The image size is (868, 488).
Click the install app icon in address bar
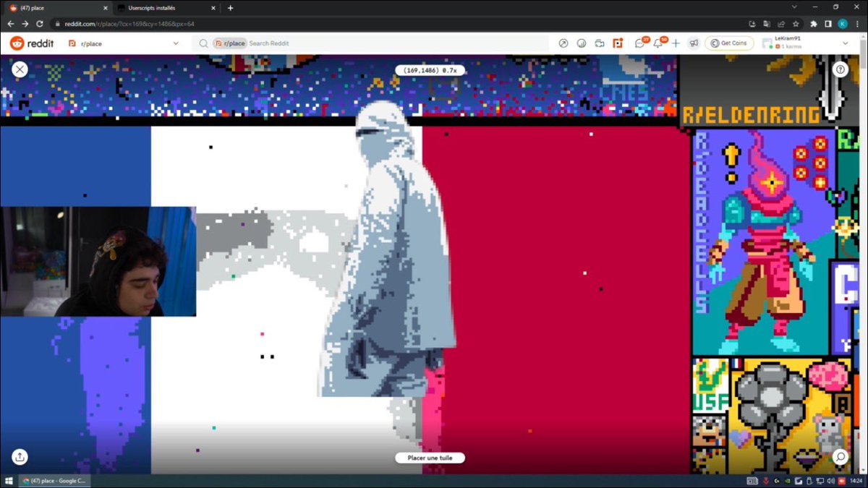click(x=752, y=24)
